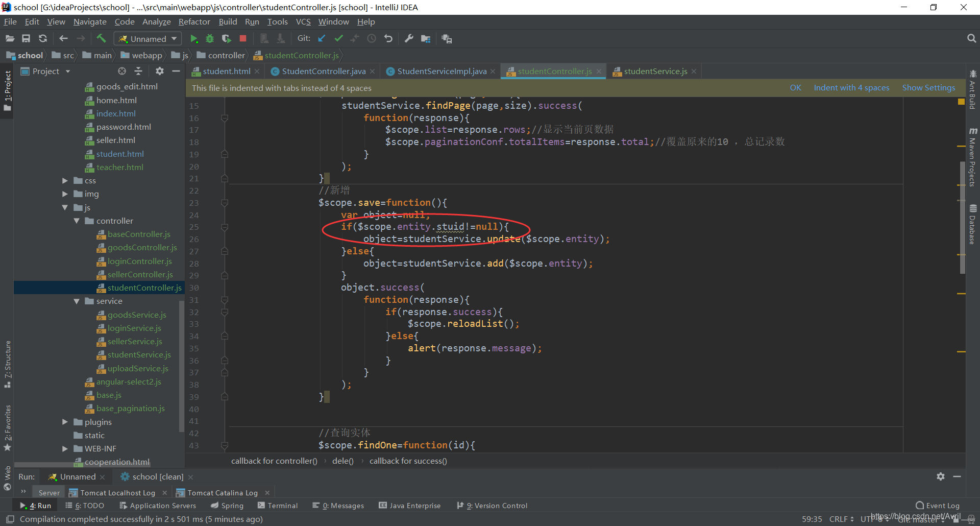Open Run configuration dropdown Unnamed
This screenshot has width=980, height=526.
148,39
